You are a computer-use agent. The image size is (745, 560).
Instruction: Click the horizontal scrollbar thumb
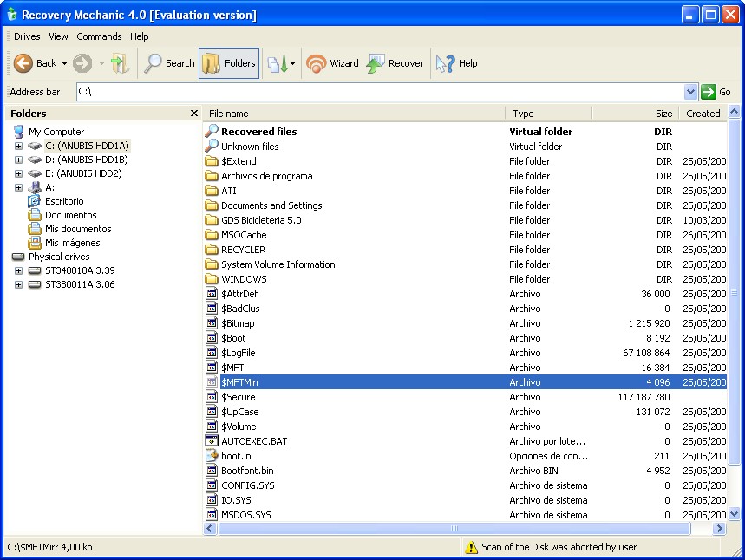point(454,528)
